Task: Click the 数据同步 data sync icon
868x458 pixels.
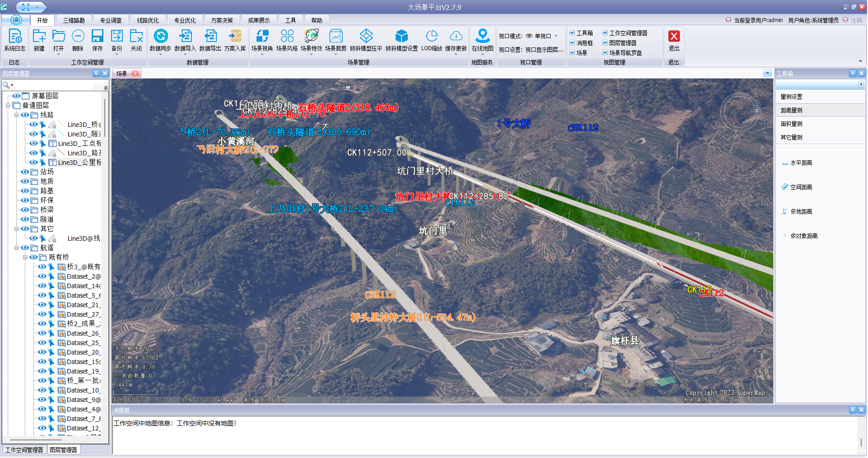Action: 160,40
